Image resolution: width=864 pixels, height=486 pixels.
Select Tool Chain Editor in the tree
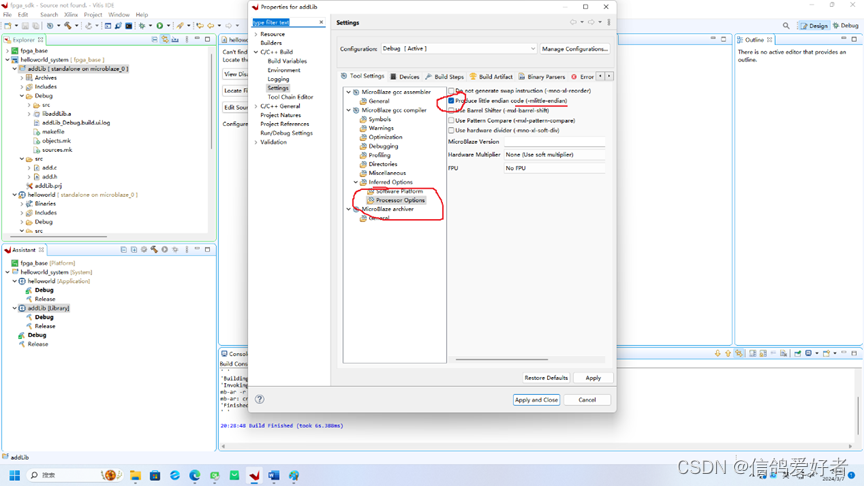click(x=290, y=97)
